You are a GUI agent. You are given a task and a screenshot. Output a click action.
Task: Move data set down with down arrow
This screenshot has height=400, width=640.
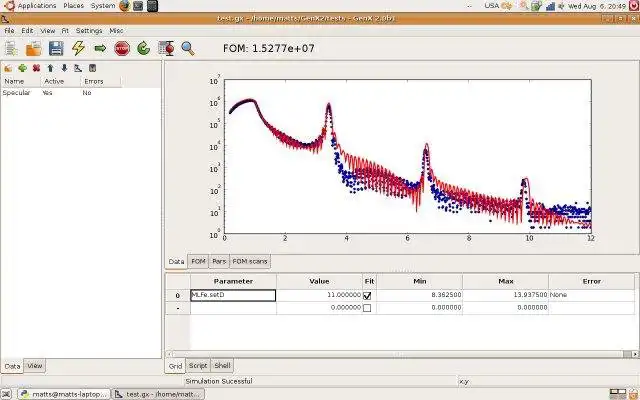pos(64,68)
